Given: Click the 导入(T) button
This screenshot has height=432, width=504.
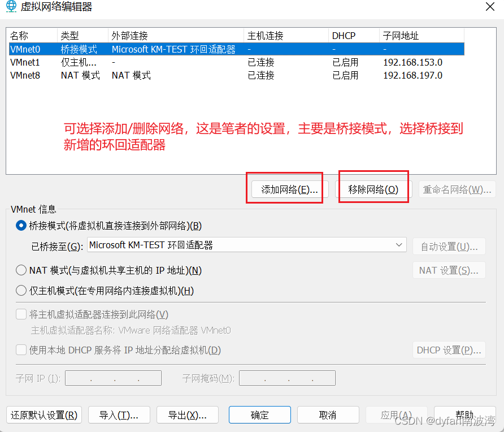Looking at the screenshot, I should (x=119, y=414).
